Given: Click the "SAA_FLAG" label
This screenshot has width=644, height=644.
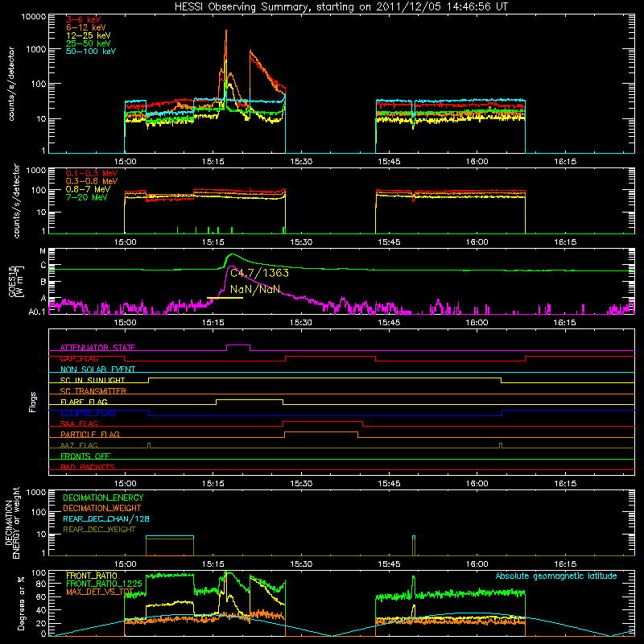Looking at the screenshot, I should pos(79,424).
